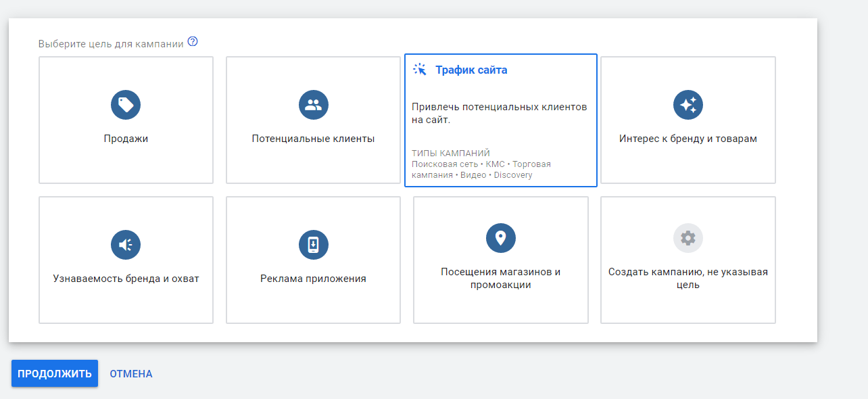Image resolution: width=868 pixels, height=399 pixels.
Task: Click the price tag icon on Продажи card
Action: pos(126,105)
